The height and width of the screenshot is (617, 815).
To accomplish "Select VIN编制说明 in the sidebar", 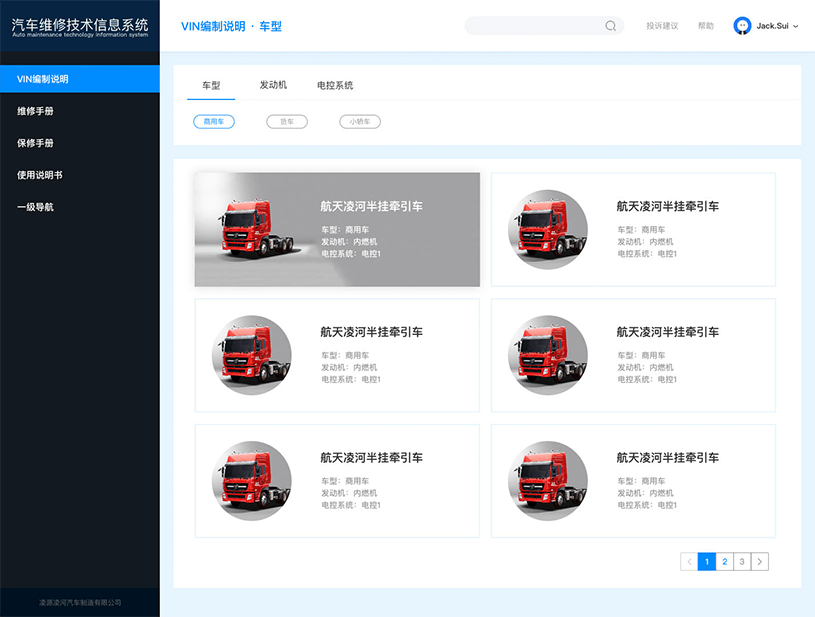I will click(80, 79).
